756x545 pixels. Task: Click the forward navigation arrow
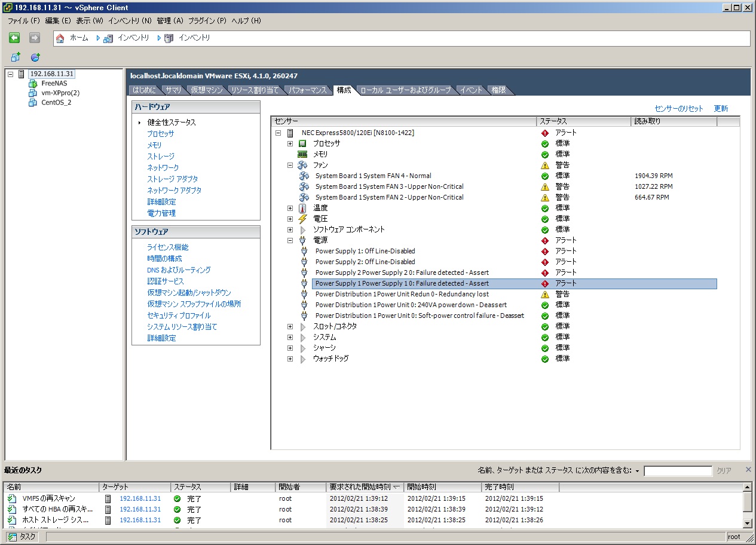coord(35,38)
